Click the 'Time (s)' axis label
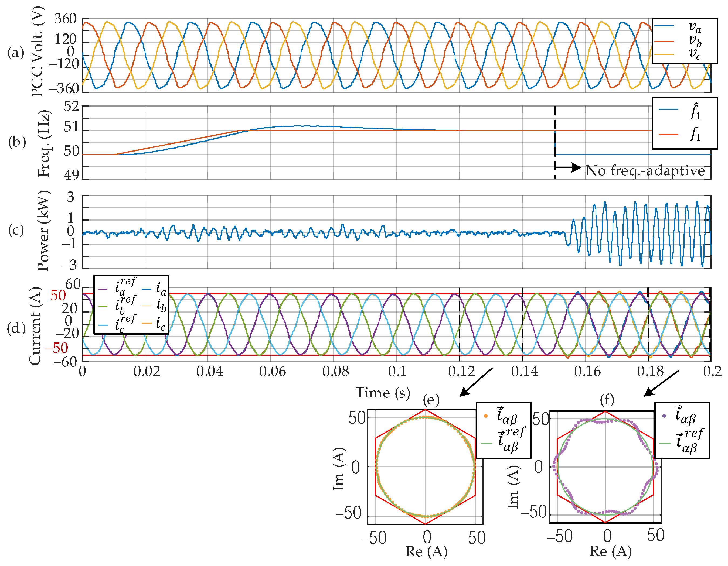 point(383,393)
